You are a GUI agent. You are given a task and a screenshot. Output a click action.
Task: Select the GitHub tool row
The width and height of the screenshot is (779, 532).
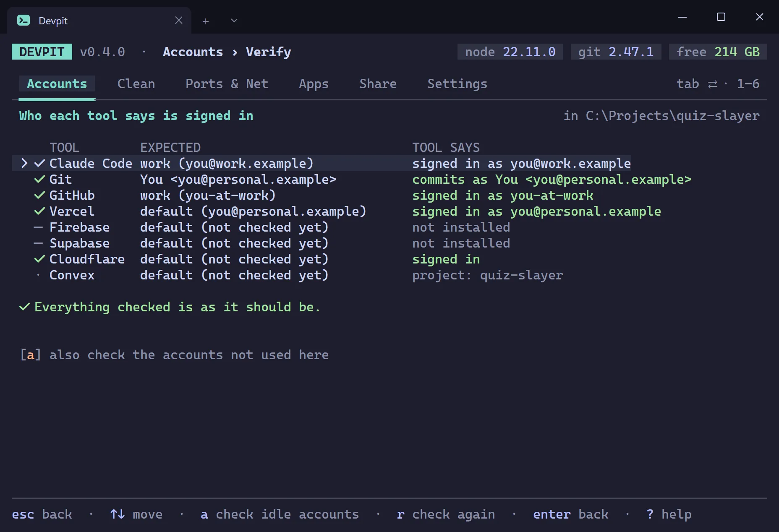[314, 195]
